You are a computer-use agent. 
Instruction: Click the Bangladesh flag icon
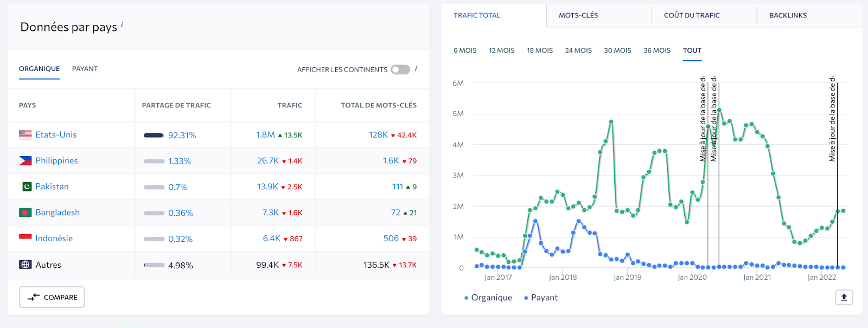click(x=25, y=213)
